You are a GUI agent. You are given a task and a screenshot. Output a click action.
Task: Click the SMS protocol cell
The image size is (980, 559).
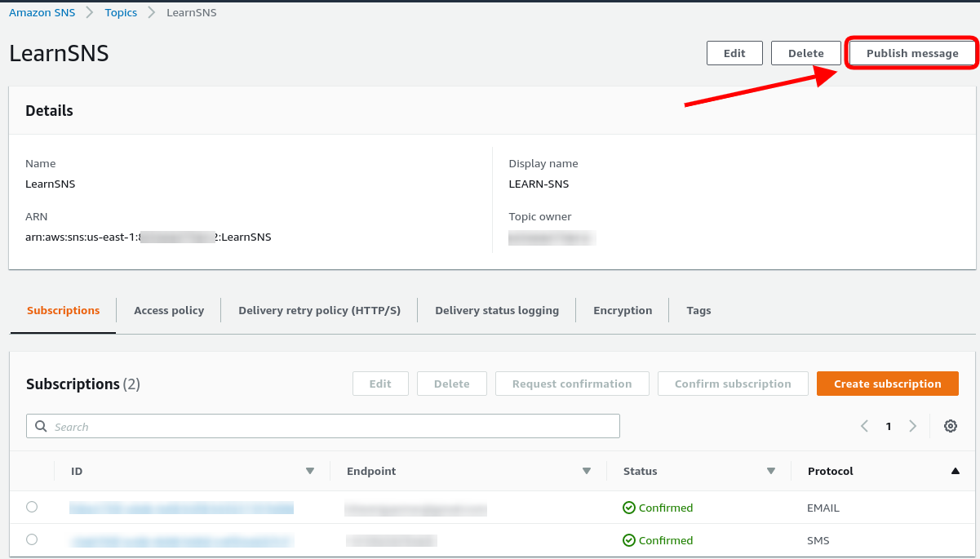click(818, 540)
